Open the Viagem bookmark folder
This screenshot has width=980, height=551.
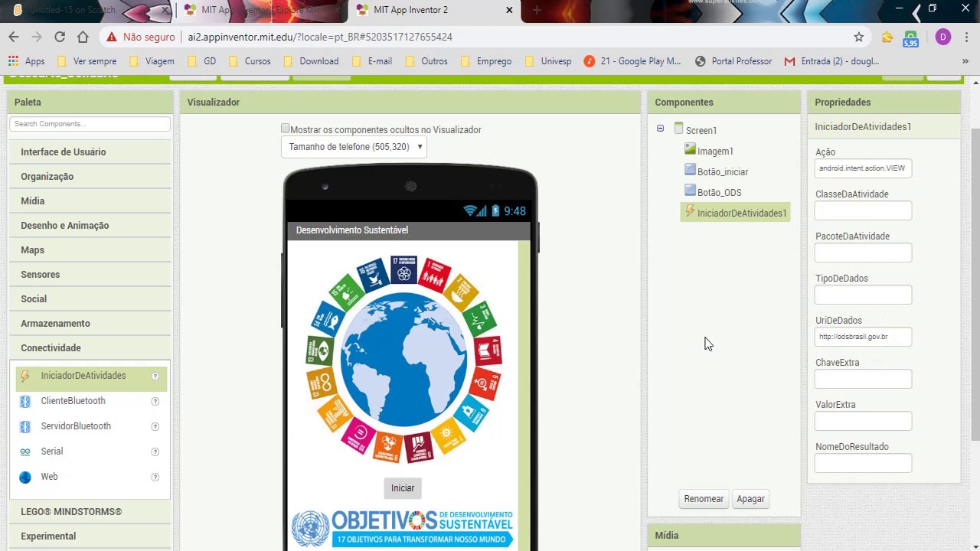click(x=152, y=61)
